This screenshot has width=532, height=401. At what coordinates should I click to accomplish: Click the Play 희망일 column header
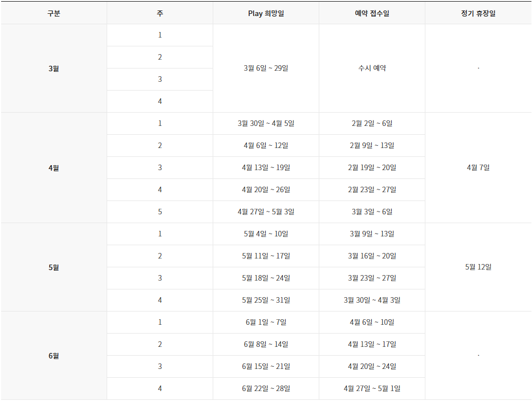(x=266, y=13)
